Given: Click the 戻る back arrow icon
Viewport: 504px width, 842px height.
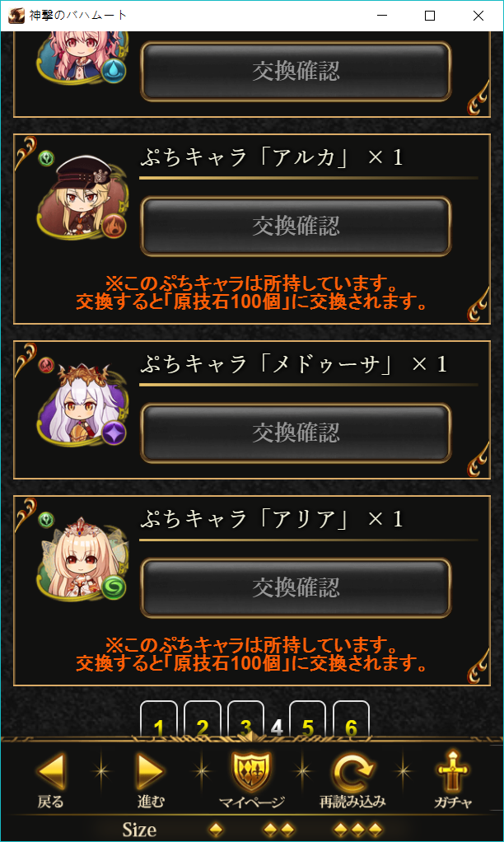Looking at the screenshot, I should (52, 771).
